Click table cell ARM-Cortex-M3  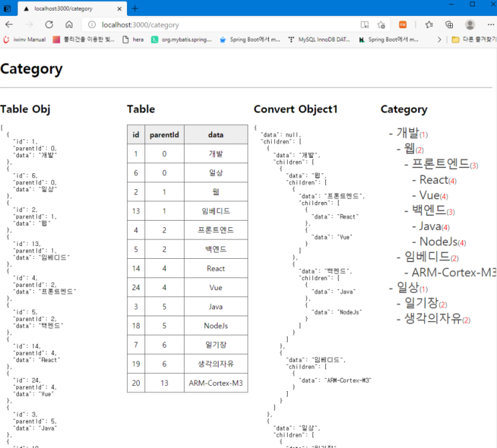216,383
